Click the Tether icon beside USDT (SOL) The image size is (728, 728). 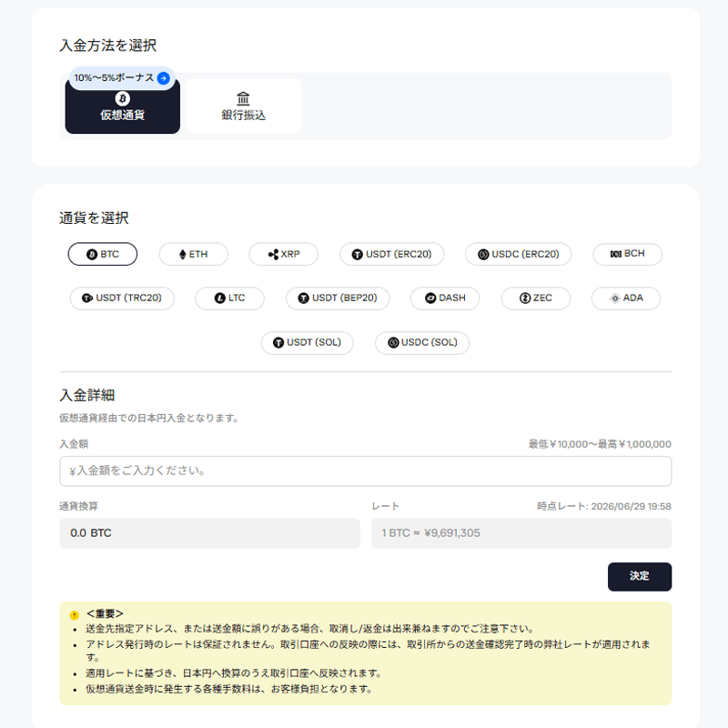click(278, 343)
